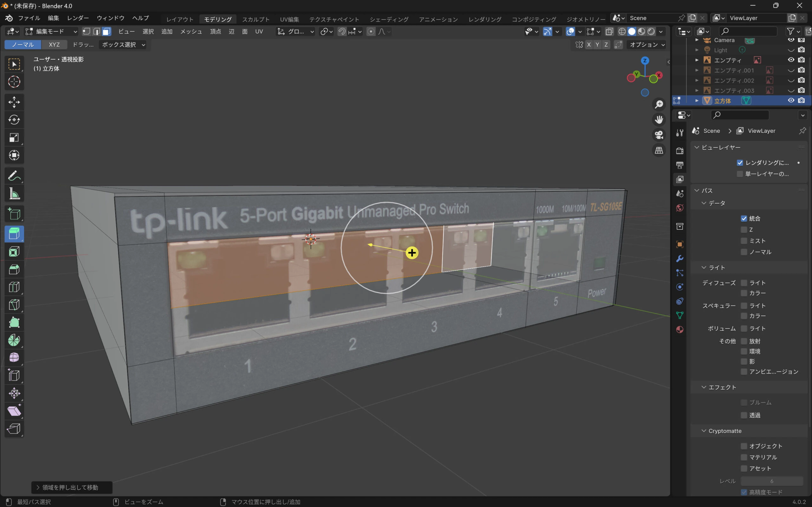Image resolution: width=812 pixels, height=507 pixels.
Task: Click the Cryptomatte レベル value field
Action: [771, 481]
